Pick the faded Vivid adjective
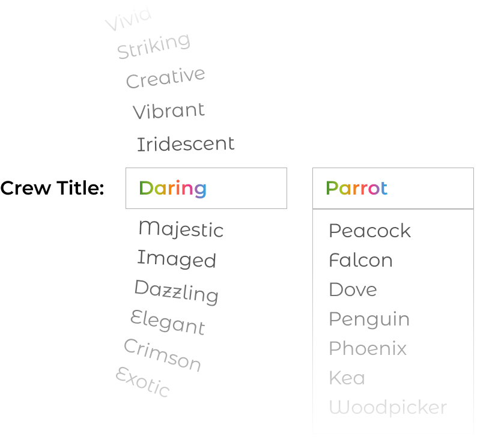 point(128,19)
